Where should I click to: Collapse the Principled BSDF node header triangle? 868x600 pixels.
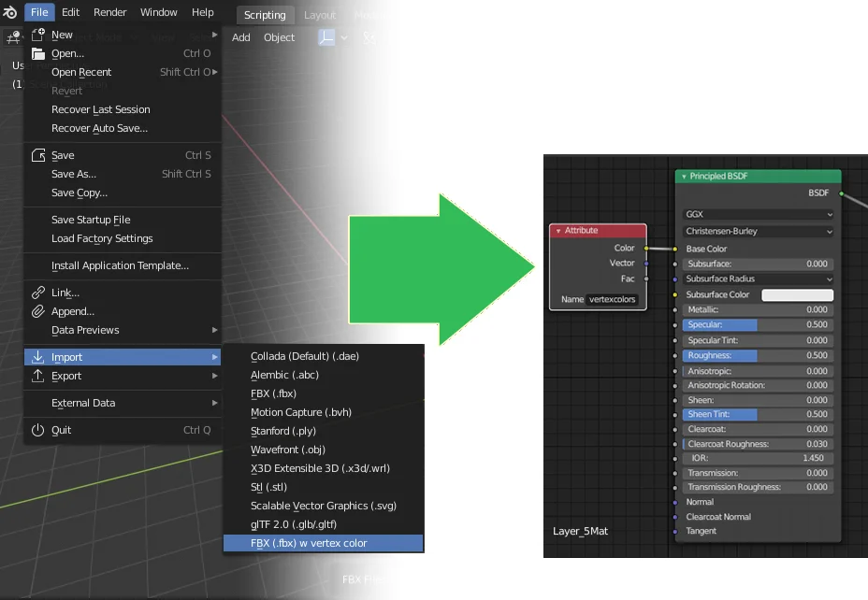(x=685, y=176)
